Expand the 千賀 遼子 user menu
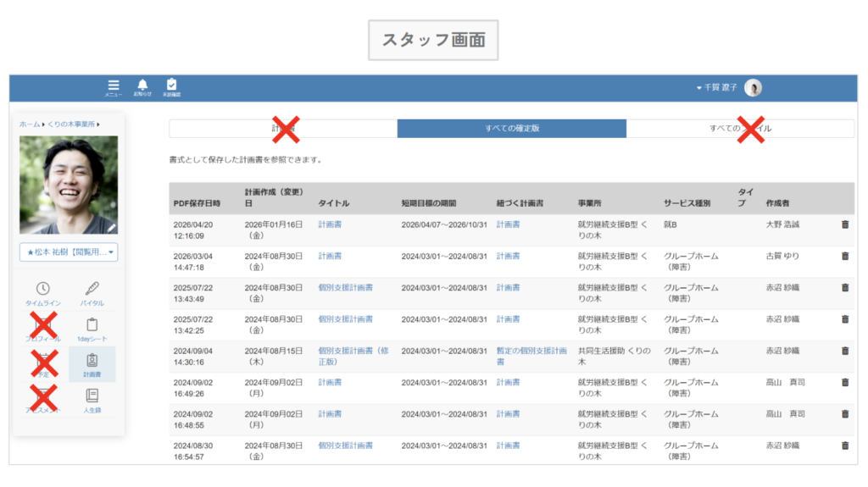 click(717, 87)
